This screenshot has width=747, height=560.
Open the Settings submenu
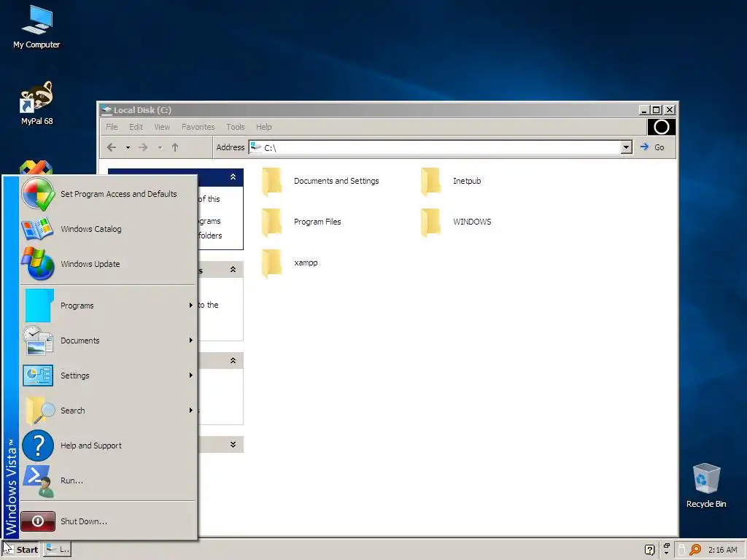pyautogui.click(x=108, y=376)
